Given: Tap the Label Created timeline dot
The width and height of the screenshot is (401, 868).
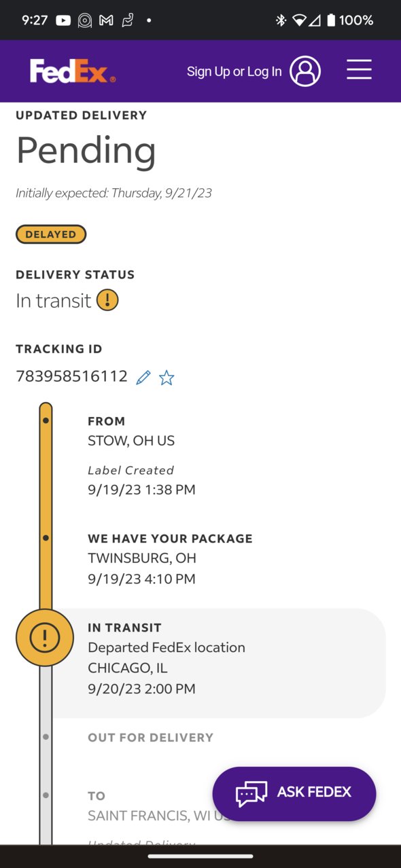Looking at the screenshot, I should click(46, 420).
